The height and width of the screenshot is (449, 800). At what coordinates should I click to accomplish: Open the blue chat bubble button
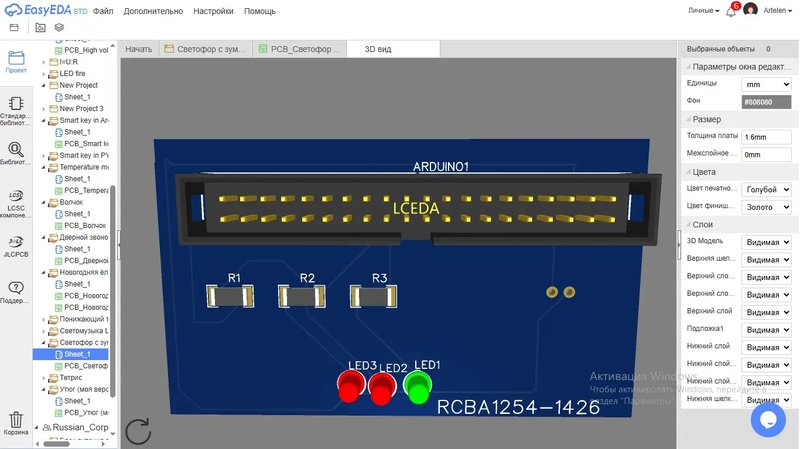(x=768, y=419)
